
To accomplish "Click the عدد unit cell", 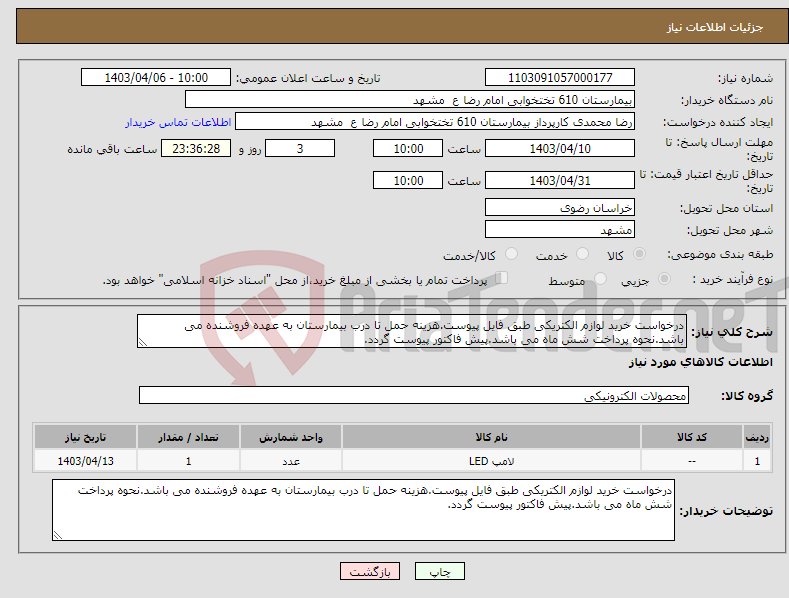I will pyautogui.click(x=291, y=461).
